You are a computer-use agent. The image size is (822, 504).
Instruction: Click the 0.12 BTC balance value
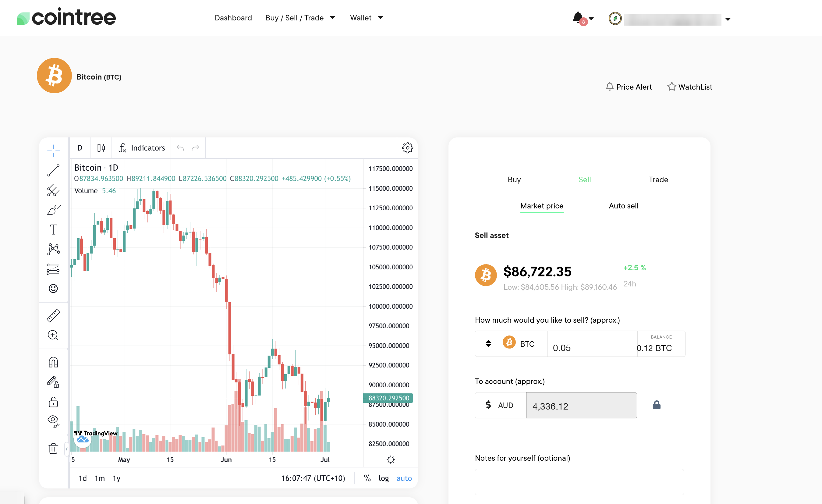654,348
